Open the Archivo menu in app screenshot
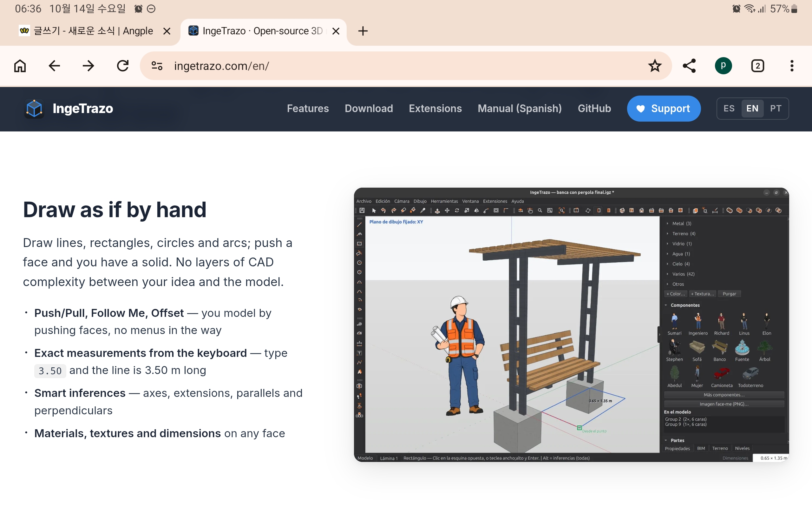This screenshot has height=508, width=812. [364, 201]
